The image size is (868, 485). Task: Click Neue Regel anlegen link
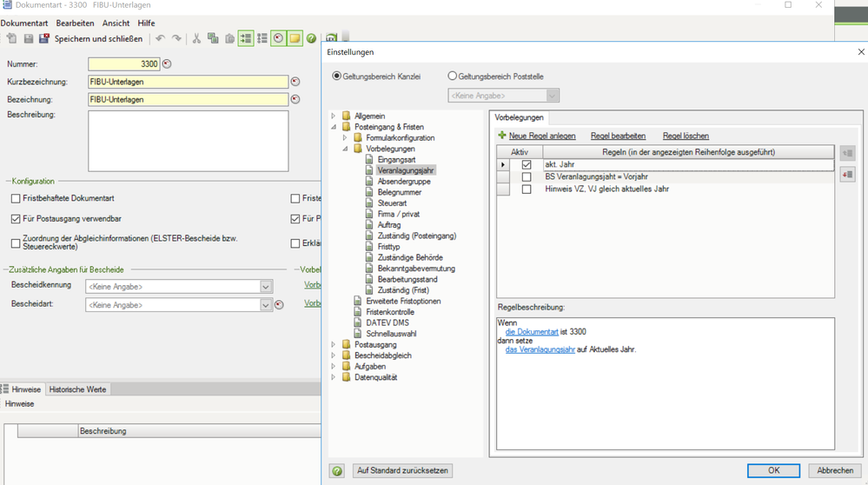[542, 136]
